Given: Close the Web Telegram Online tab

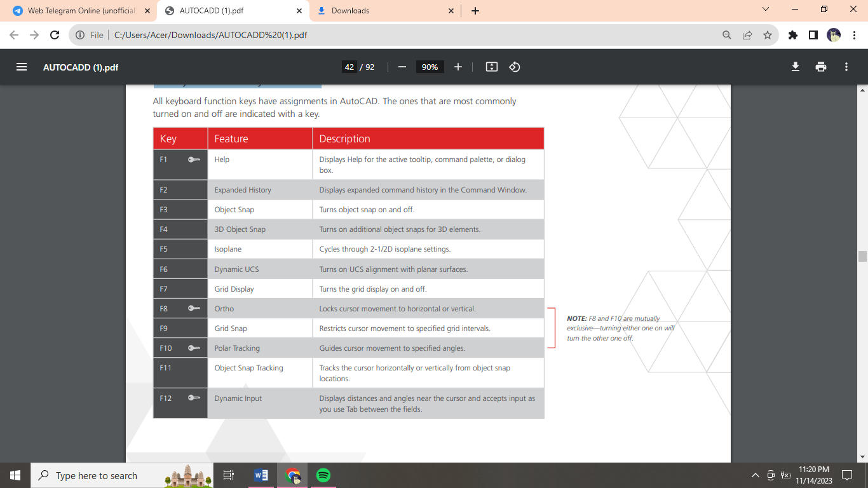Looking at the screenshot, I should 147,11.
